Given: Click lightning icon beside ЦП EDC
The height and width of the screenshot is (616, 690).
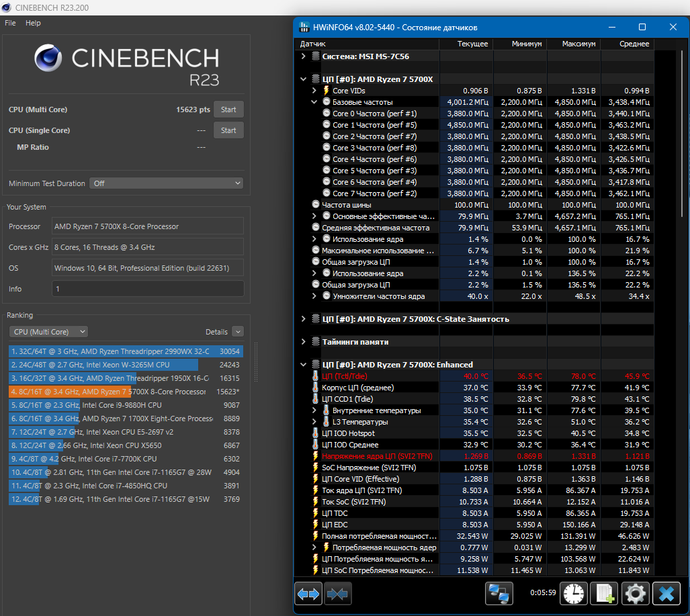Looking at the screenshot, I should 315,525.
